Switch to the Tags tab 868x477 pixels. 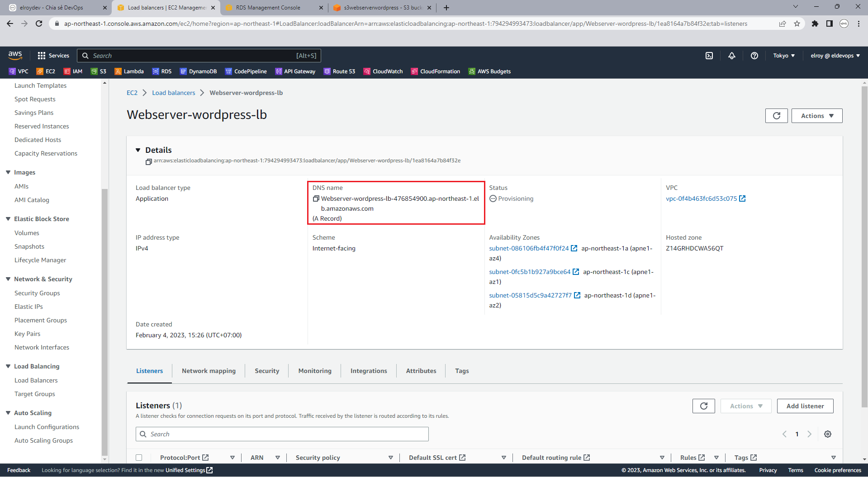[462, 371]
